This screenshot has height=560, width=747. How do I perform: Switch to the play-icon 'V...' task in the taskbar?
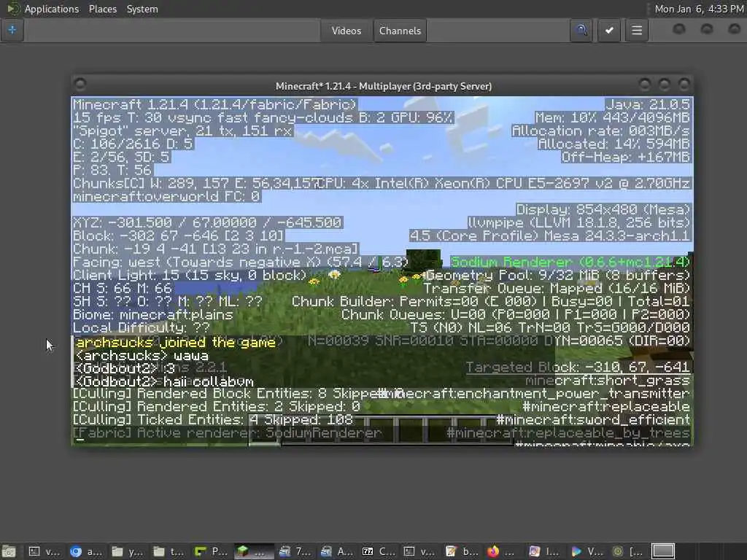(x=586, y=551)
